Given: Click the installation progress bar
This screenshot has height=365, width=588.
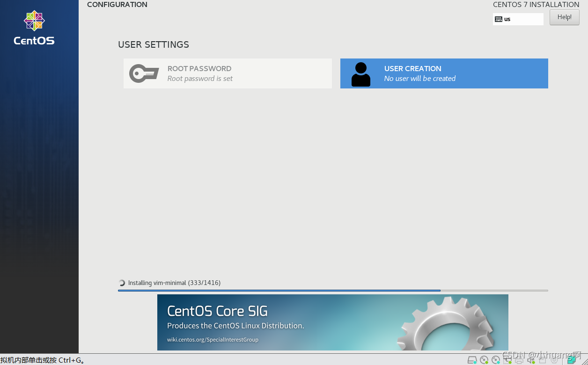Looking at the screenshot, I should click(x=333, y=291).
